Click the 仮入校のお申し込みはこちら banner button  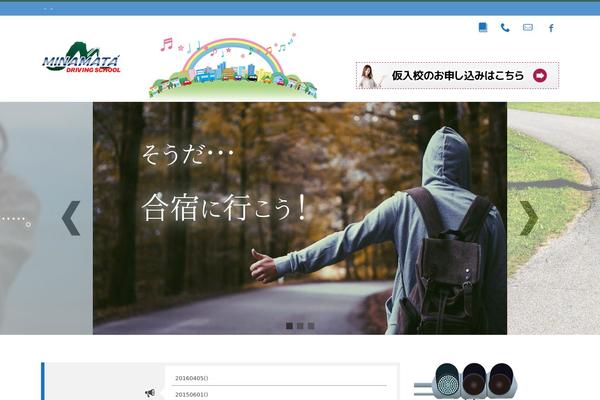point(457,75)
